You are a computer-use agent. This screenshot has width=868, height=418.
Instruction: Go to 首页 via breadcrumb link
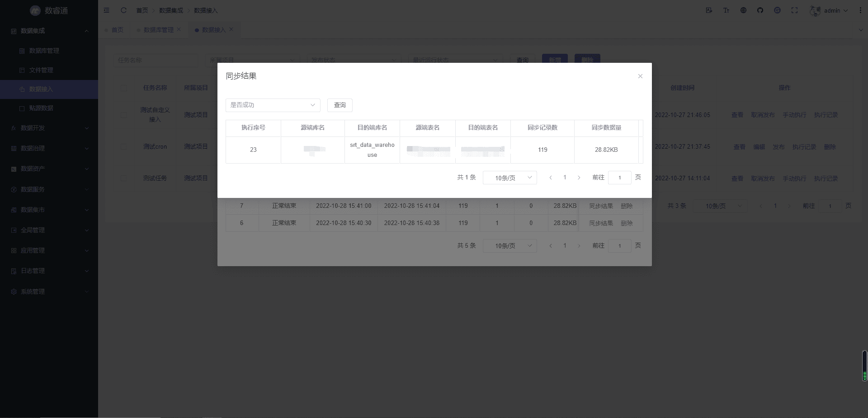pos(142,10)
